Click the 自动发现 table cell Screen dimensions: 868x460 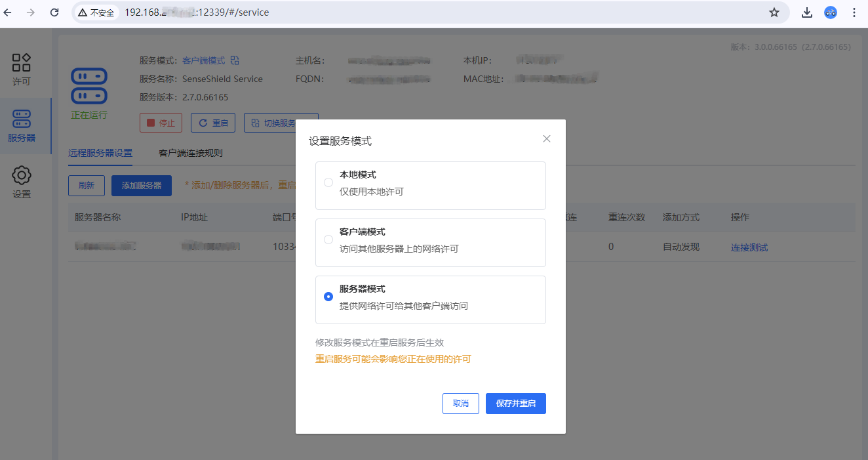(x=681, y=247)
